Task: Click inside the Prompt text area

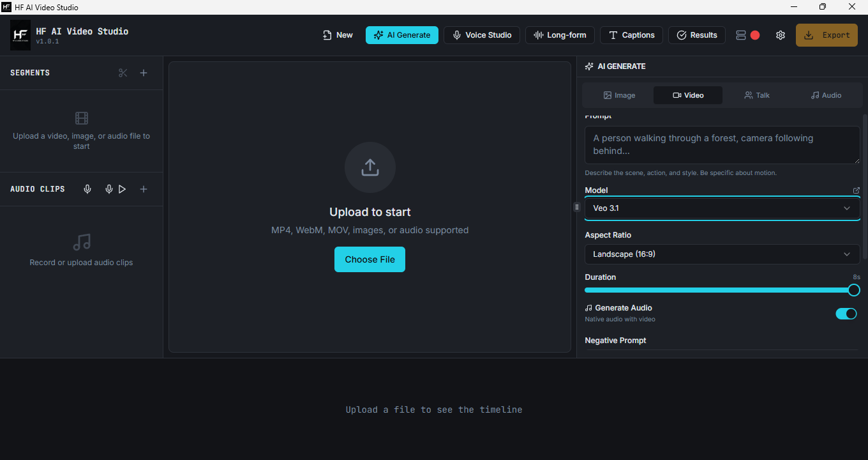Action: pyautogui.click(x=722, y=145)
